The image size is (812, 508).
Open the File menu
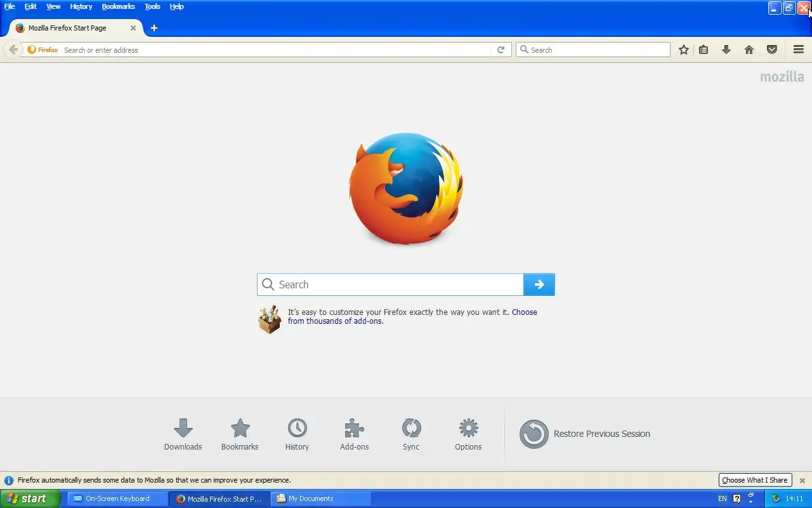(x=10, y=6)
